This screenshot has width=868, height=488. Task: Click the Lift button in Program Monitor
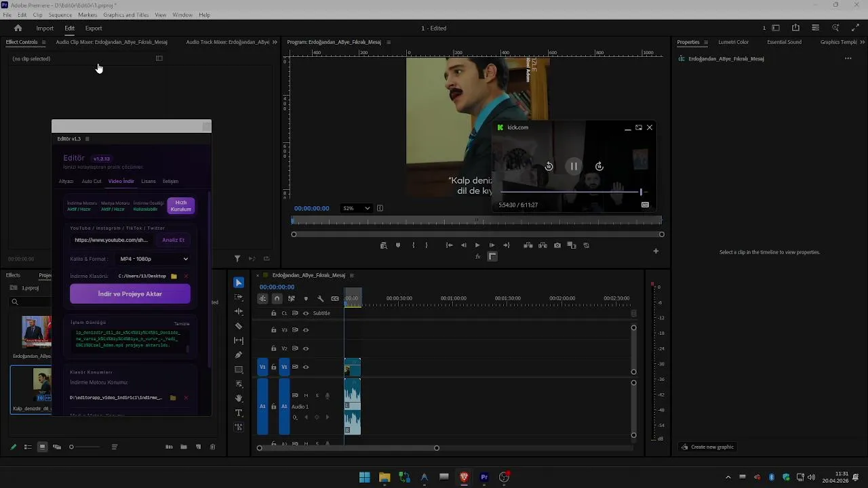528,245
